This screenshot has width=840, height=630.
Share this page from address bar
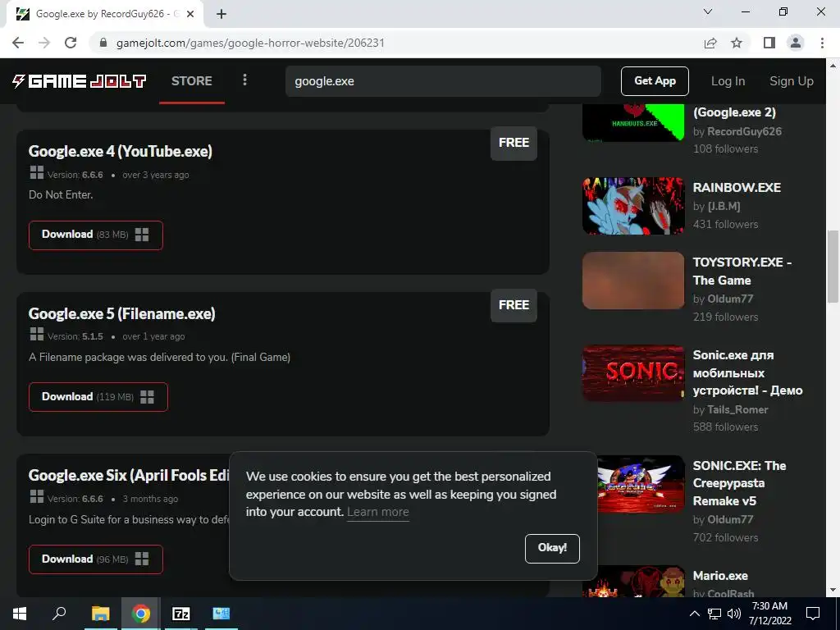point(710,43)
